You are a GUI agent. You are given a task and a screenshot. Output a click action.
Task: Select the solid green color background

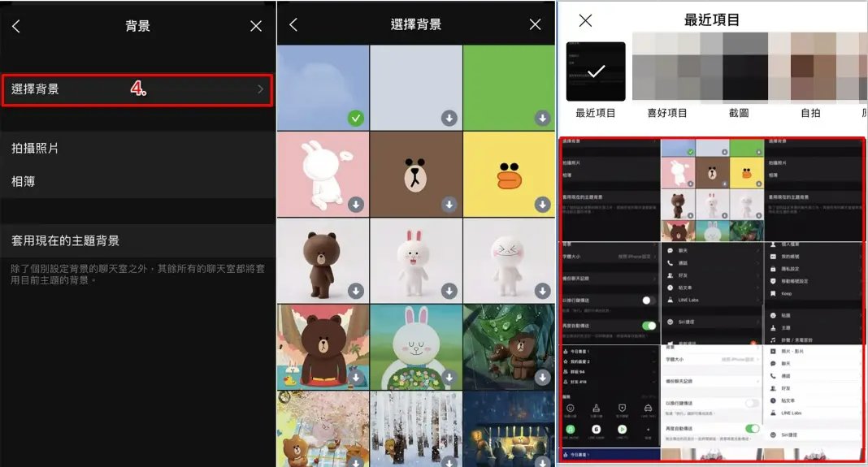509,88
